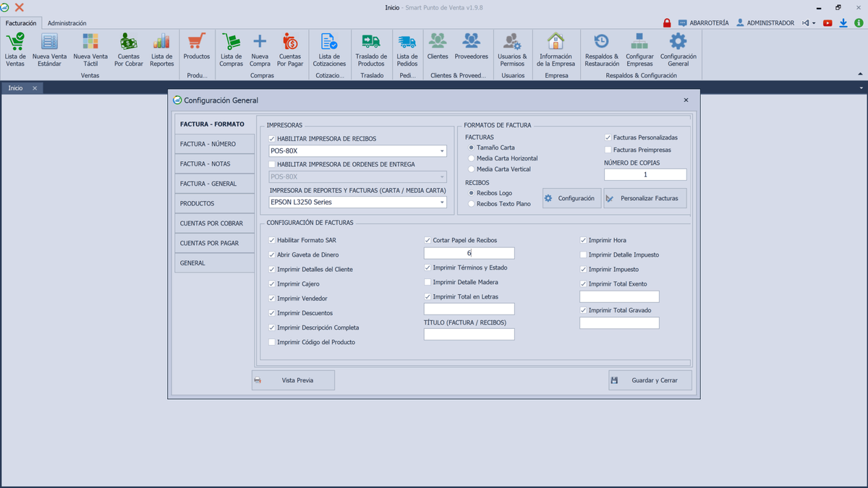868x488 pixels.
Task: Open Traslado de Productos
Action: [371, 50]
